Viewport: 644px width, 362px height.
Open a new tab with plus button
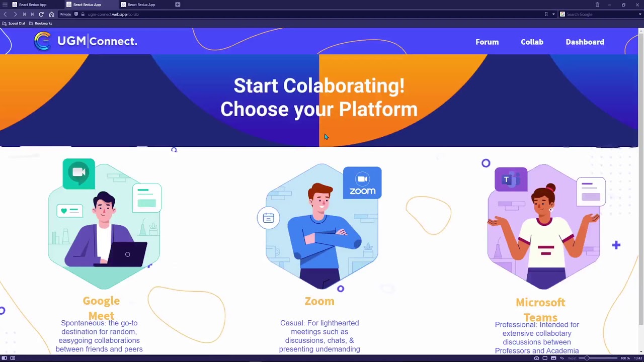coord(178,5)
